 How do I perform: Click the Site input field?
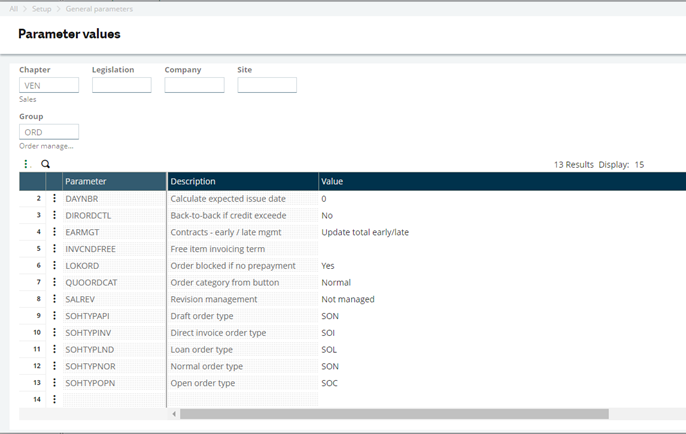267,86
